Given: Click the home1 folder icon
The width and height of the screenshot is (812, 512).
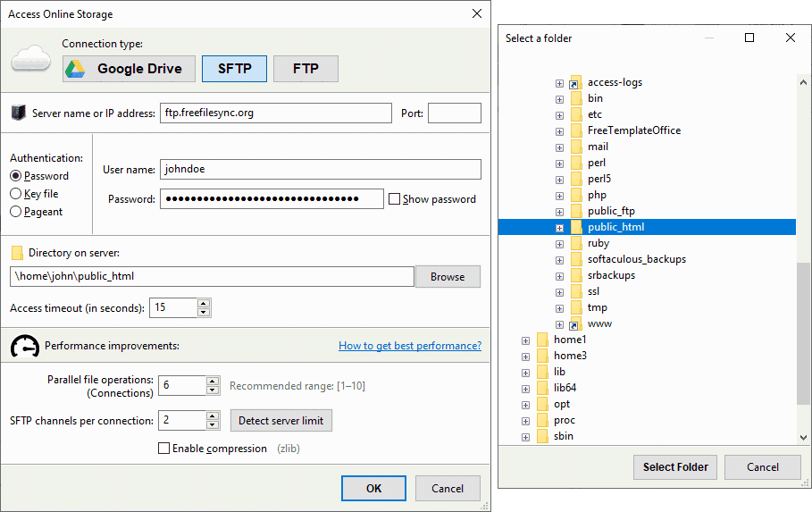Looking at the screenshot, I should click(x=543, y=340).
